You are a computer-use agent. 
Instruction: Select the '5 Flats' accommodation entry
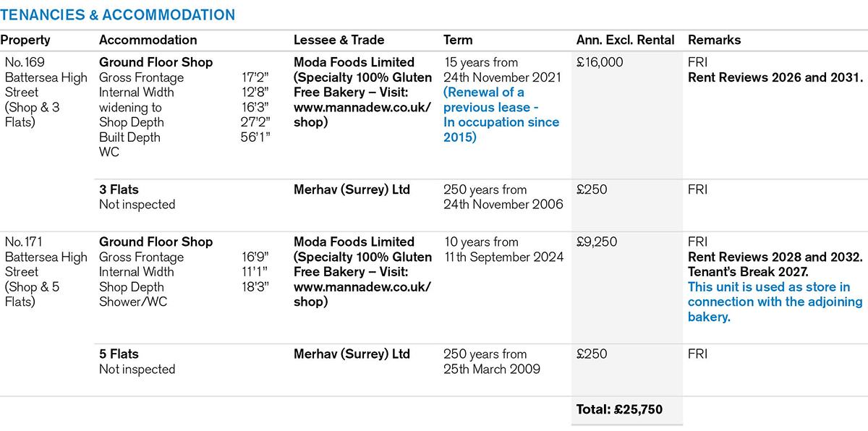tap(119, 354)
